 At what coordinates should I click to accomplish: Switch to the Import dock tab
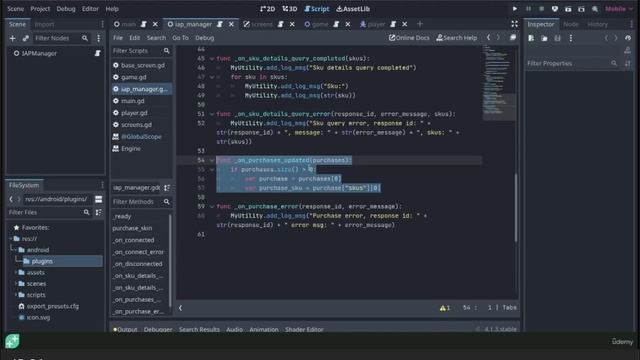click(44, 24)
